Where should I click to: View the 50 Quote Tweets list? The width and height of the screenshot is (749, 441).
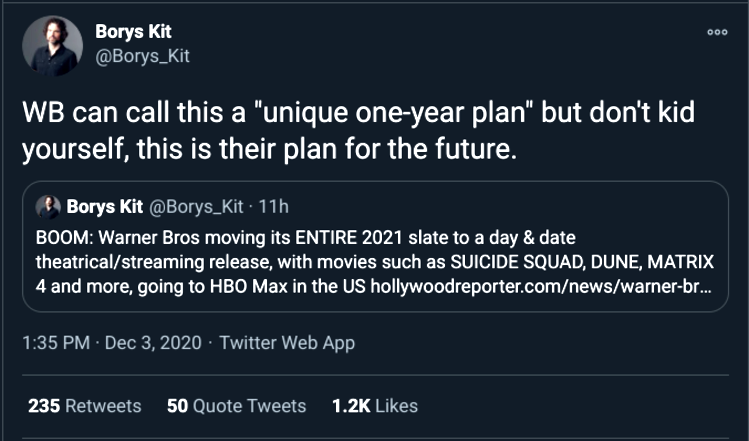point(236,405)
